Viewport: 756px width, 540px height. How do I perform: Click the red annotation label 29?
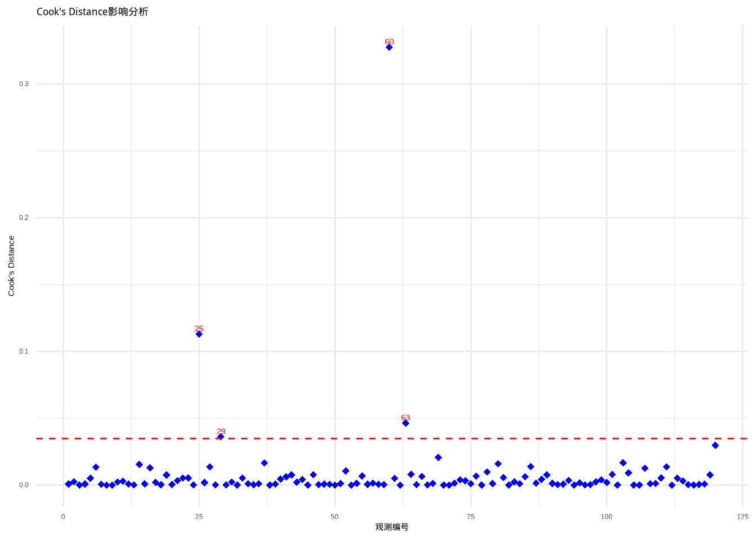point(221,431)
